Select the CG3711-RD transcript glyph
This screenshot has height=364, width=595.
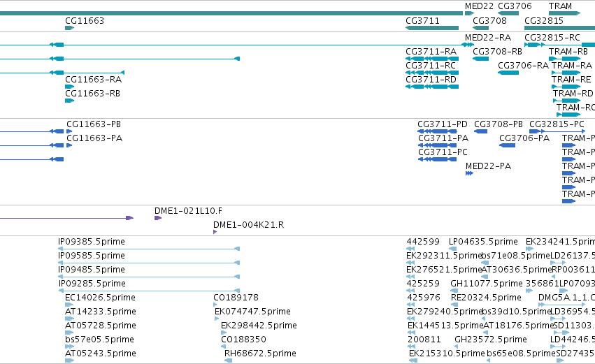432,87
